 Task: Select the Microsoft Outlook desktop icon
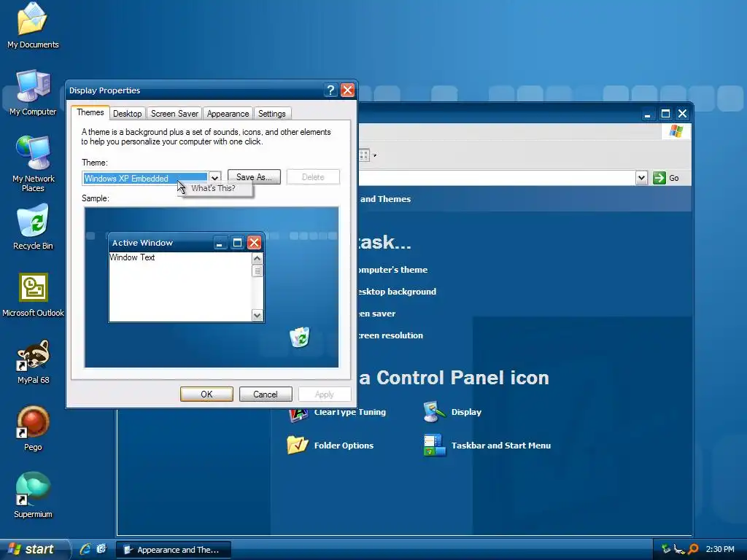34,287
